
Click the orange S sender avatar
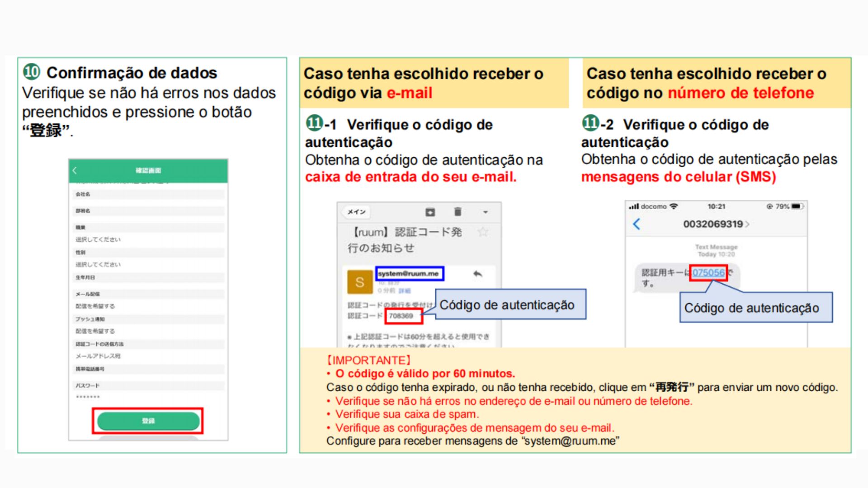359,282
